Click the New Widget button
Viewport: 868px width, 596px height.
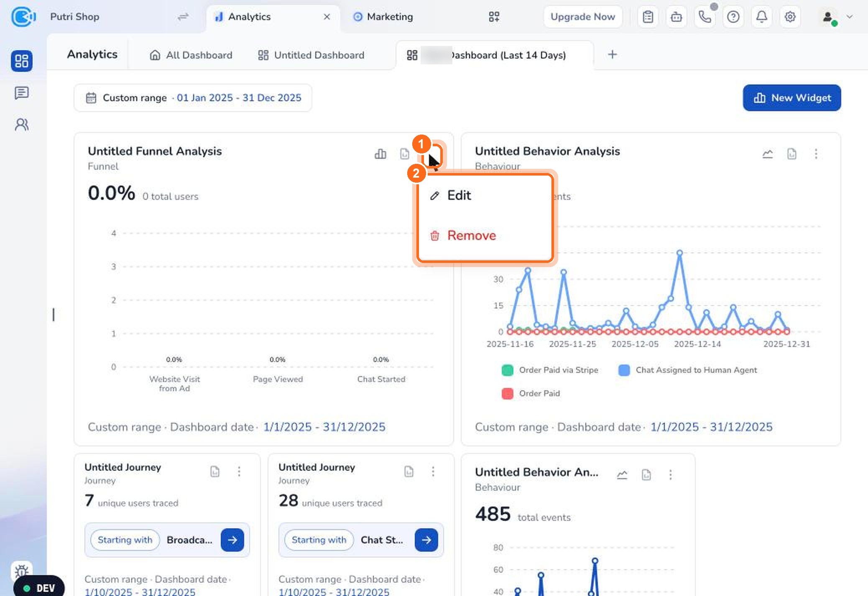[792, 98]
